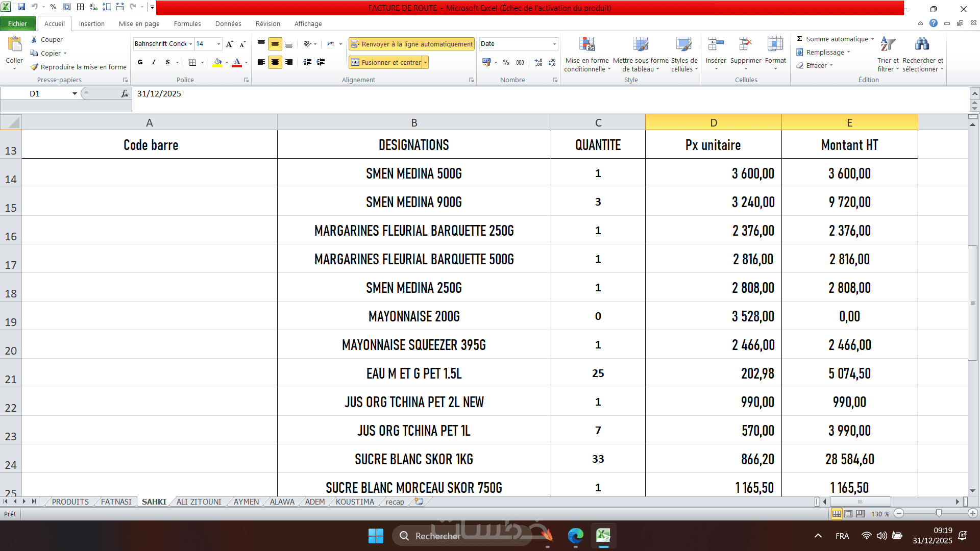Click the Trier et filtrer icon
Screen dimensions: 980x551
(888, 45)
